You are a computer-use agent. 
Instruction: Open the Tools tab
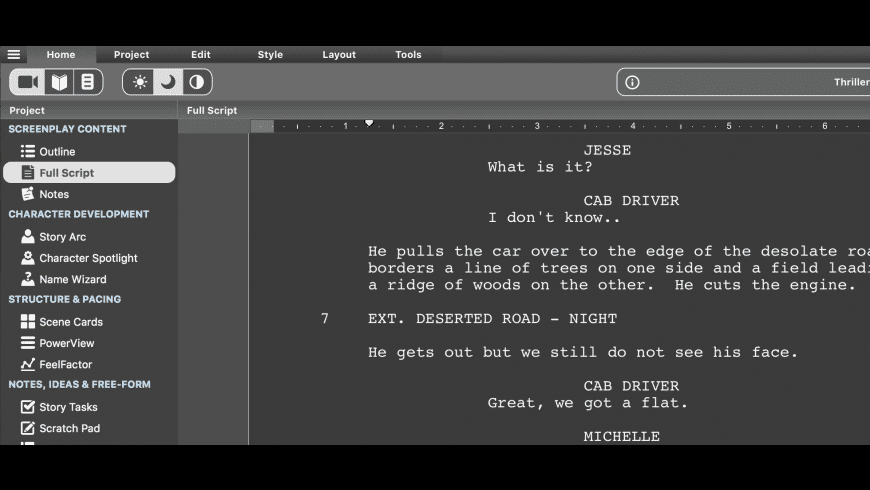click(408, 54)
